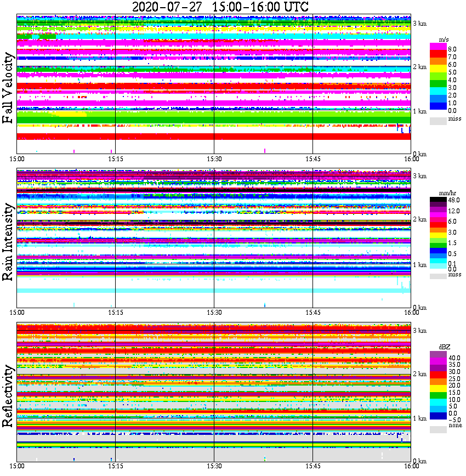Click the "2 km" label beside Fall Velocity plot
466x476 pixels.
pyautogui.click(x=420, y=67)
